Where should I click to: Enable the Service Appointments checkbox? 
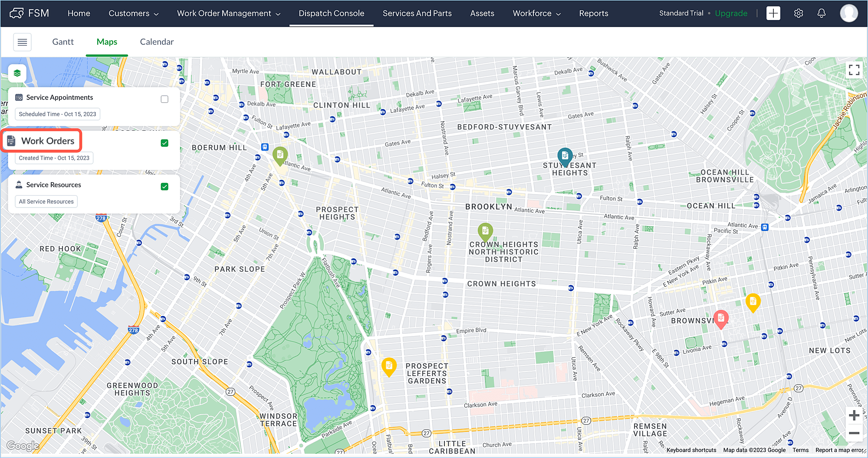tap(164, 99)
